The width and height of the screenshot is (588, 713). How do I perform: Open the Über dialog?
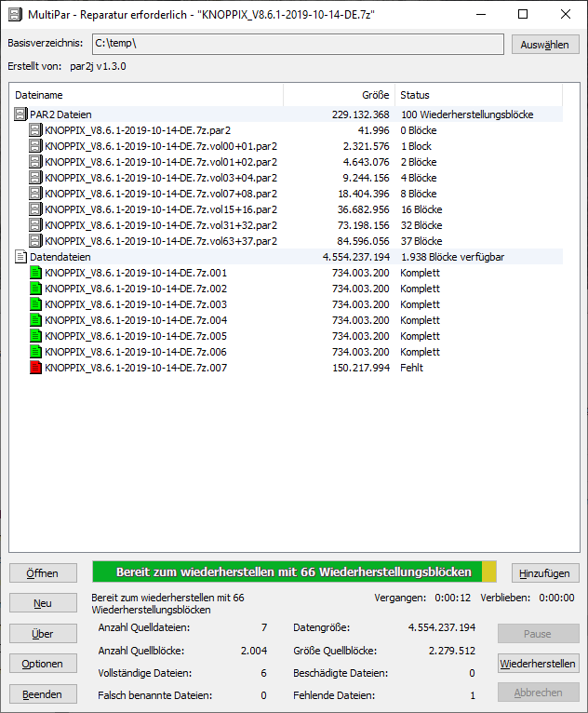[43, 634]
